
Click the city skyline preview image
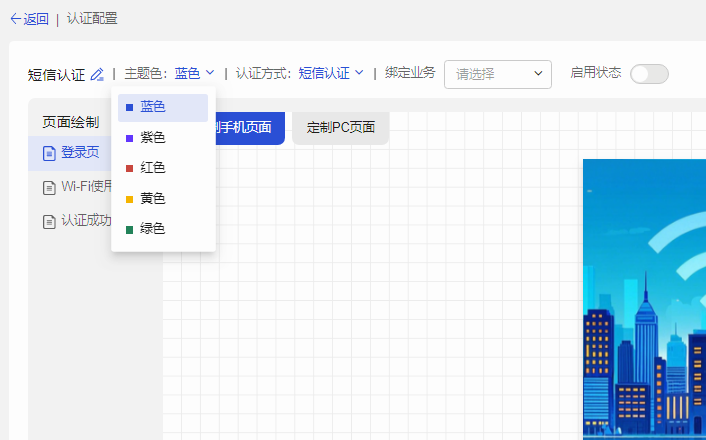pyautogui.click(x=644, y=300)
